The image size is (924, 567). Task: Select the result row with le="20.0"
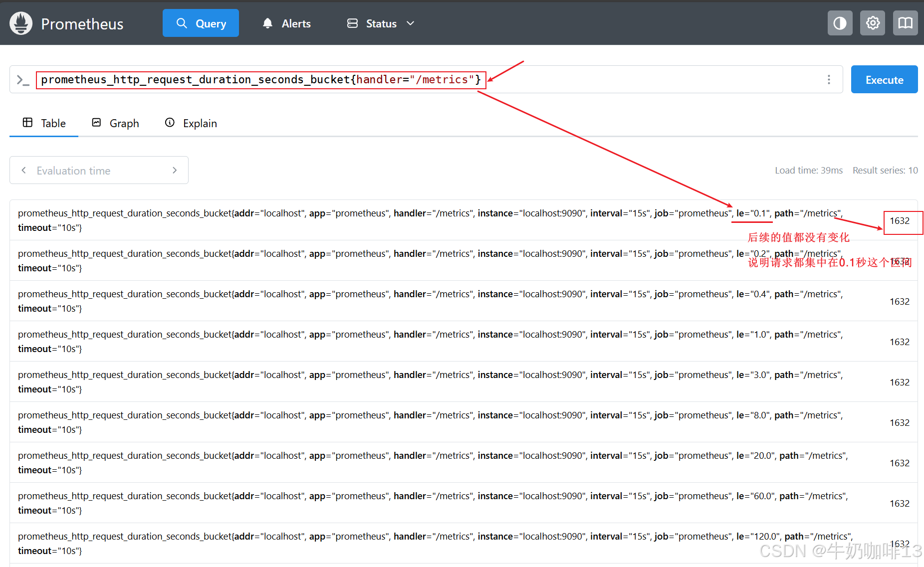pyautogui.click(x=463, y=463)
